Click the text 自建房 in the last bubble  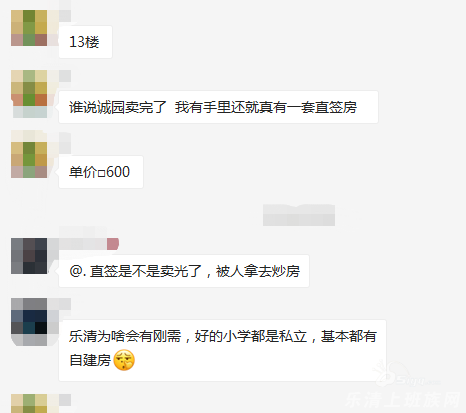[x=90, y=360]
